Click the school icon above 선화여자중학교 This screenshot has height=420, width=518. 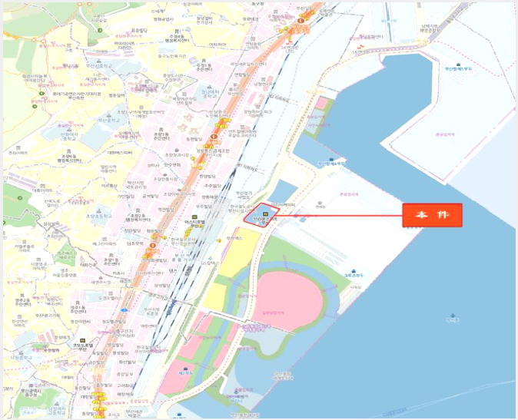(x=68, y=129)
